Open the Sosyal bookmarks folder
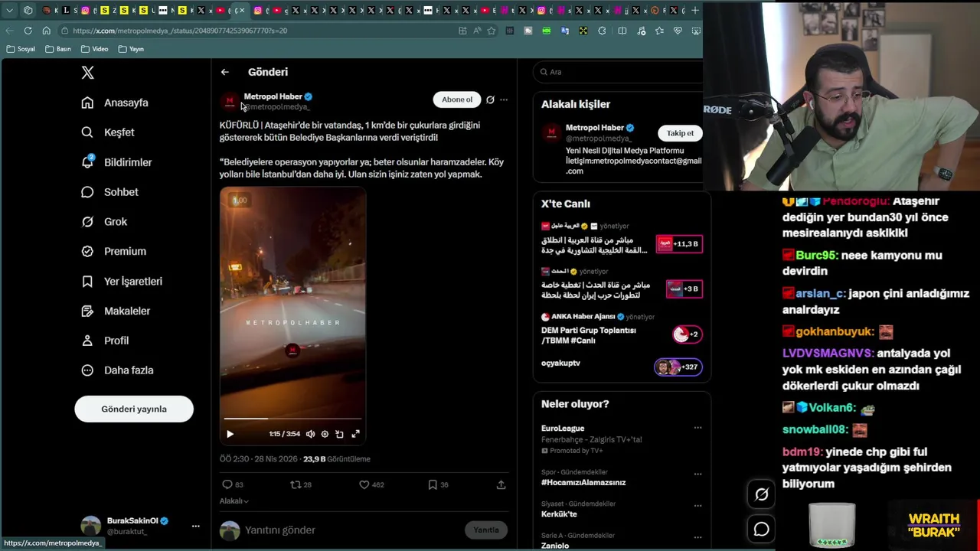Viewport: 980px width, 551px height. (x=21, y=49)
